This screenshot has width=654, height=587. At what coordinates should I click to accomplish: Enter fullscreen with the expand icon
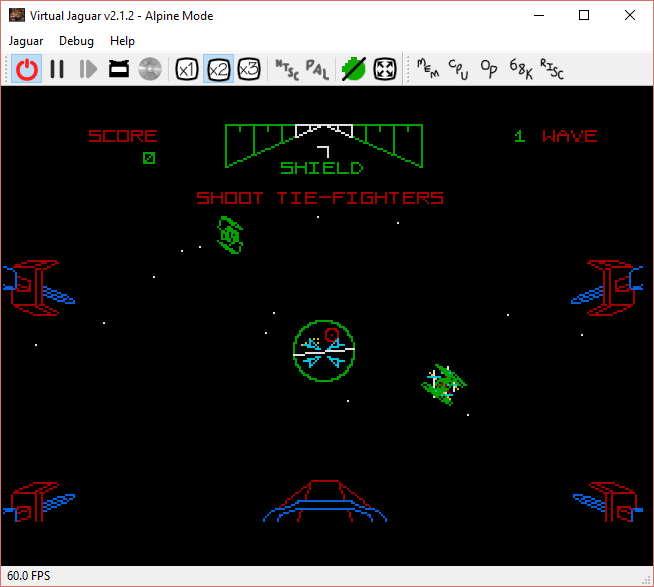[x=384, y=69]
